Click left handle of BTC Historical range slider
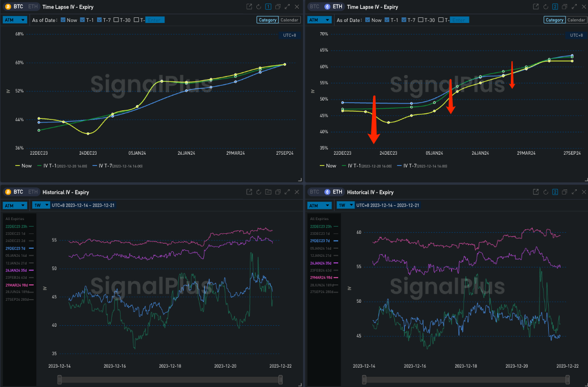 coord(60,379)
